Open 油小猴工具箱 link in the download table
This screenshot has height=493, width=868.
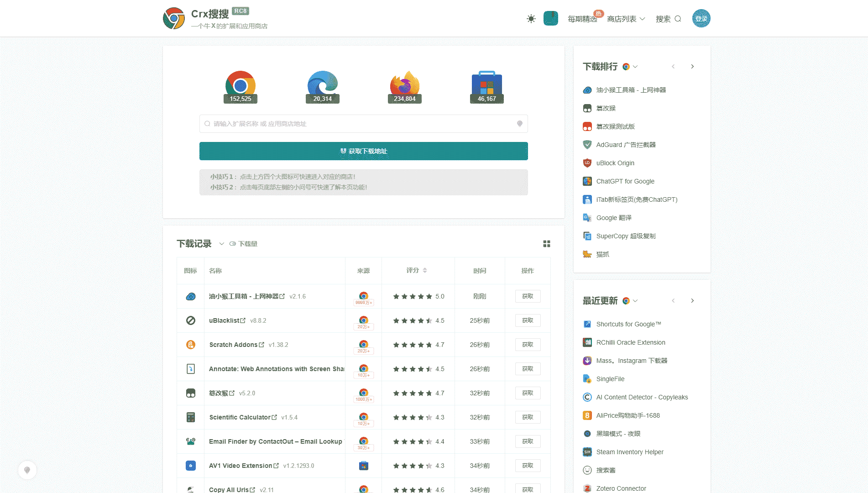coord(246,296)
